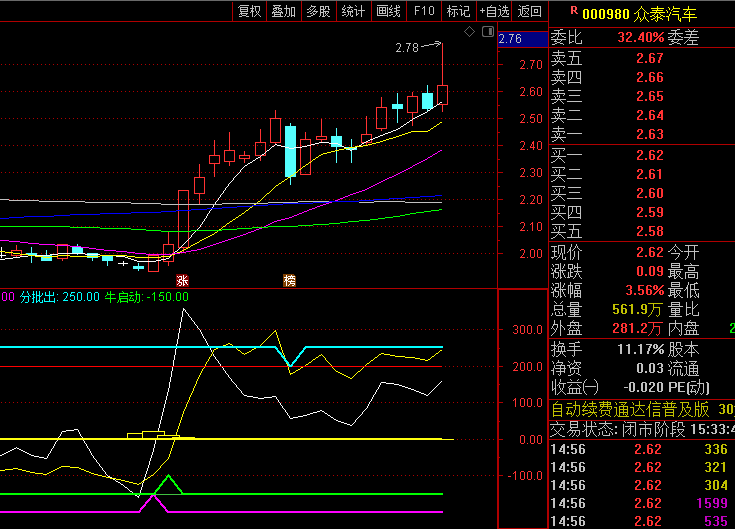The image size is (735, 529).
Task: Click the 分批出: 250.00 indicator label
Action: coord(60,297)
